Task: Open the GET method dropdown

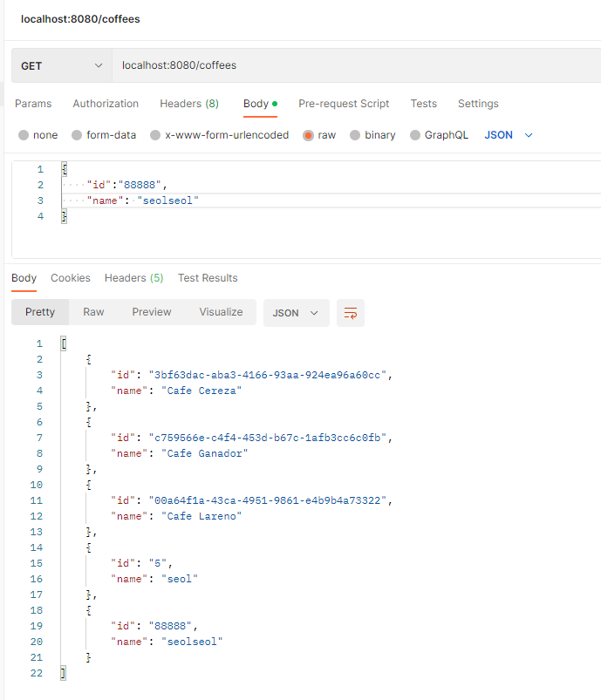Action: pos(62,65)
